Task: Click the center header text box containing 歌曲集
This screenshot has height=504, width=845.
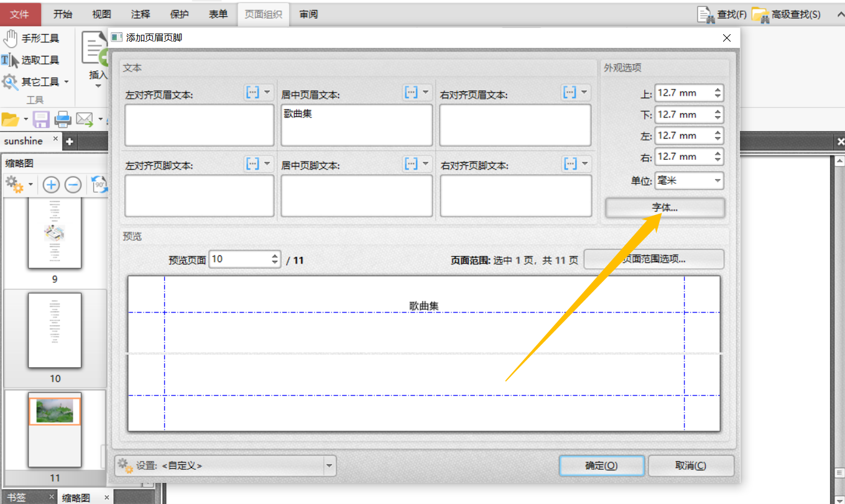Action: [356, 125]
